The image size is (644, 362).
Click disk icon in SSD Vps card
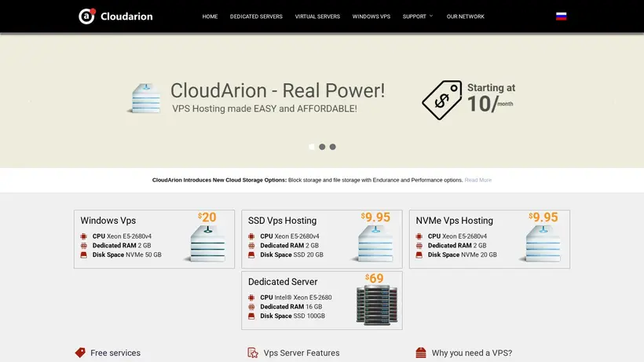[251, 255]
